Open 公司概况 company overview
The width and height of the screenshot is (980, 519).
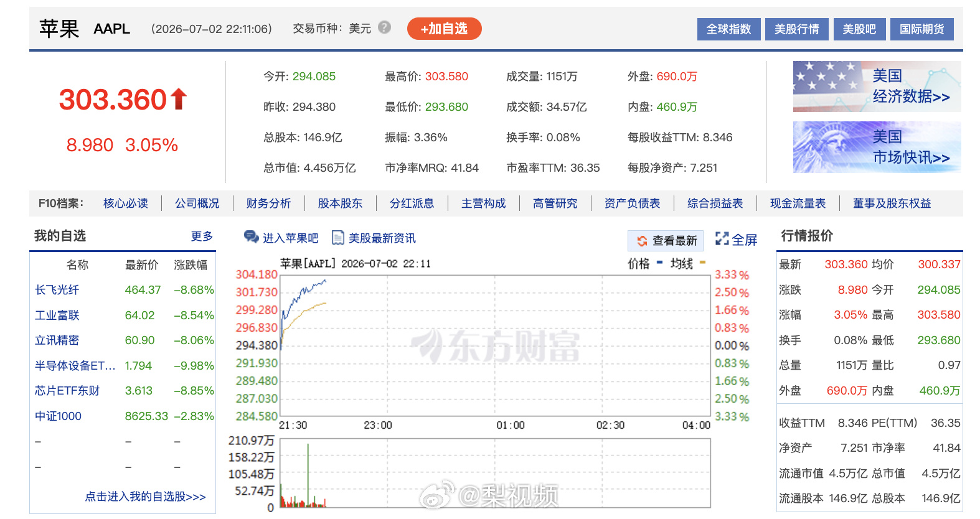click(x=197, y=203)
